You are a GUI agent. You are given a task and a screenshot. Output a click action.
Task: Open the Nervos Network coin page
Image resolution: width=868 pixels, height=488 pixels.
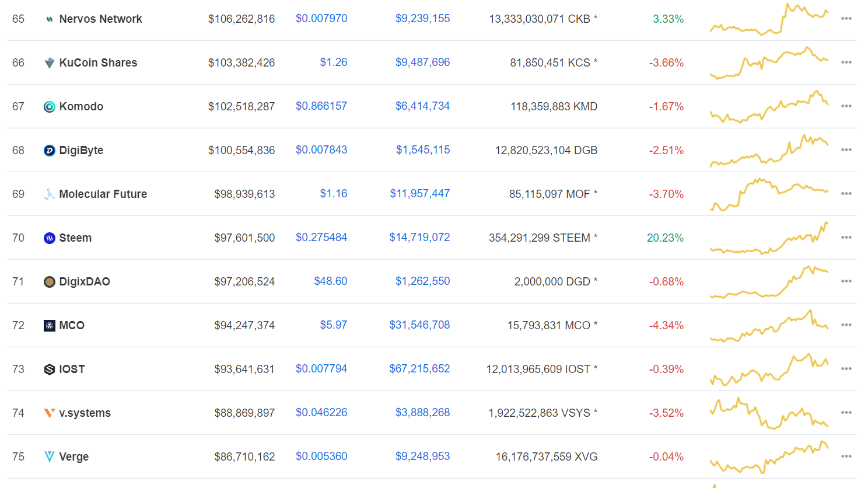coord(100,19)
